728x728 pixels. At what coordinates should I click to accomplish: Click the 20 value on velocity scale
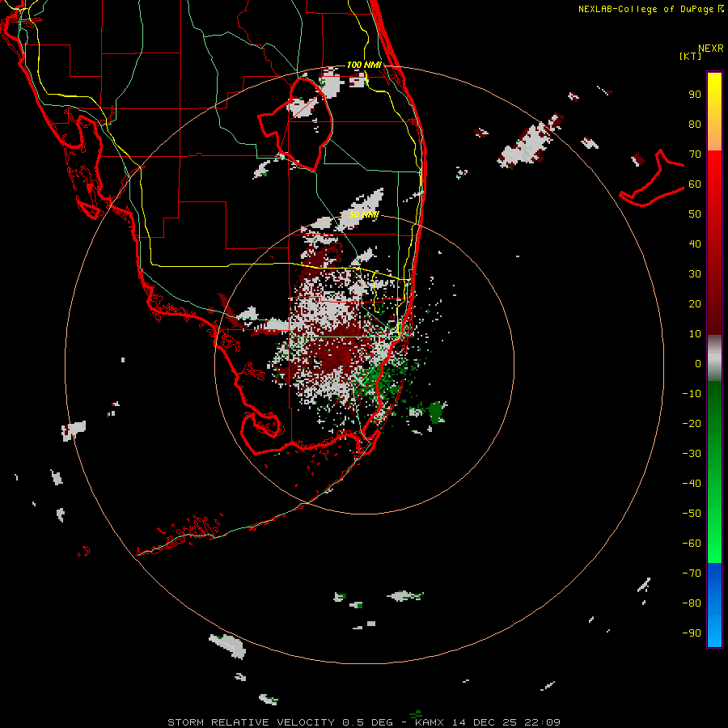(695, 304)
